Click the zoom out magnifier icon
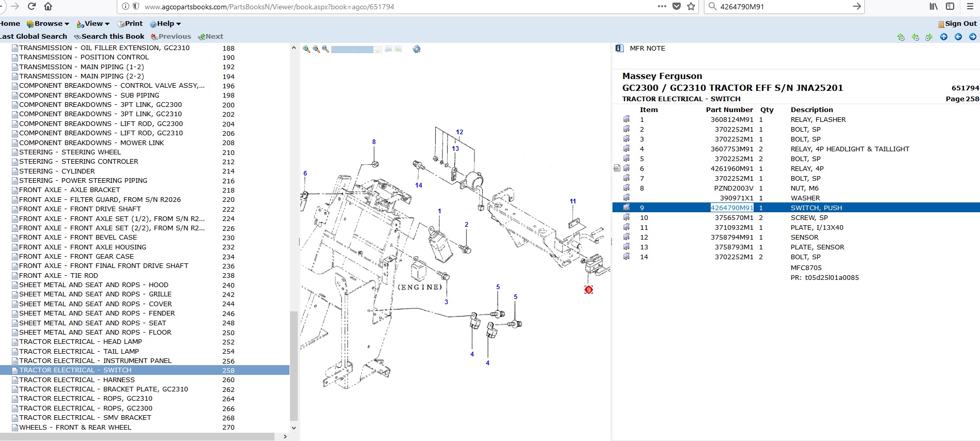This screenshot has width=980, height=441. coord(316,49)
